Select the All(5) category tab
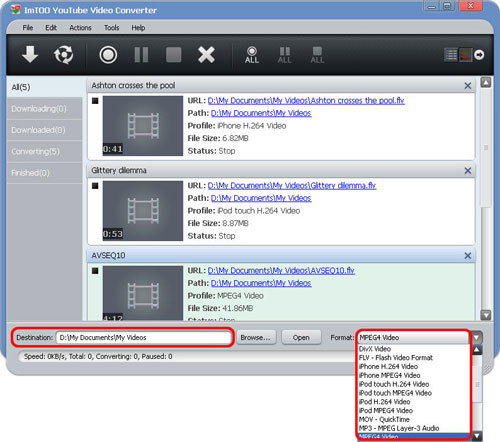This screenshot has width=500, height=442. [x=44, y=87]
